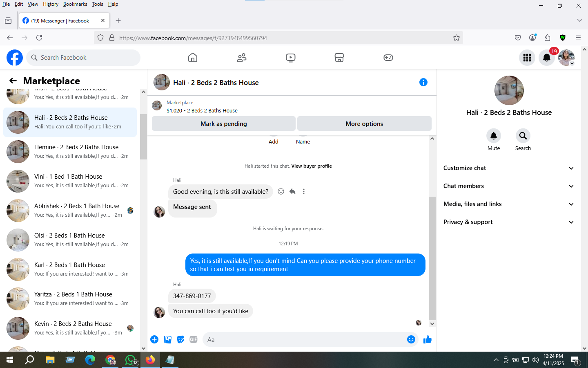588x368 pixels.
Task: Open the Gaming controller icon in top navigation
Action: coord(388,58)
